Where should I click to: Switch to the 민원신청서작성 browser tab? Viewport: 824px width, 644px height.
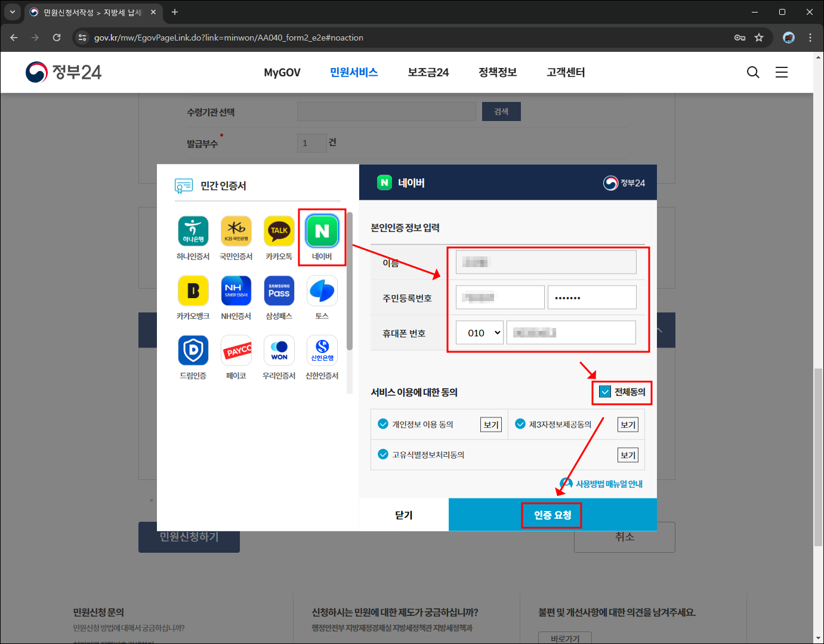point(92,12)
